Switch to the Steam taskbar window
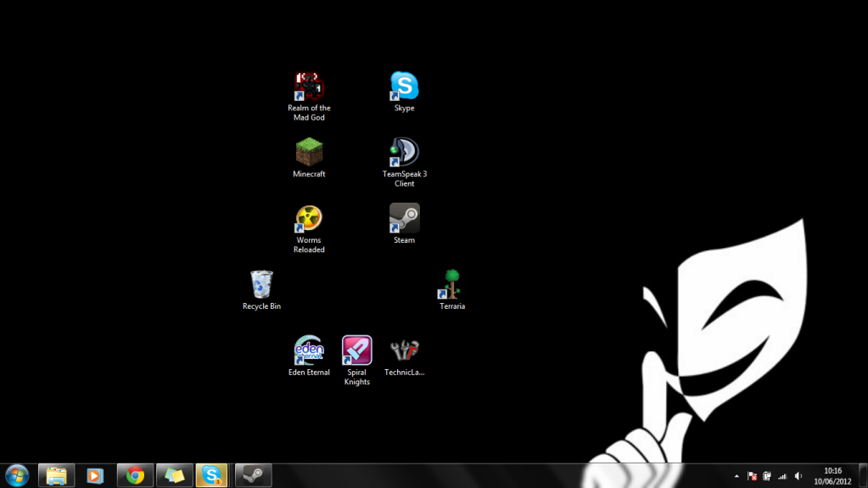This screenshot has height=488, width=868. (x=254, y=476)
